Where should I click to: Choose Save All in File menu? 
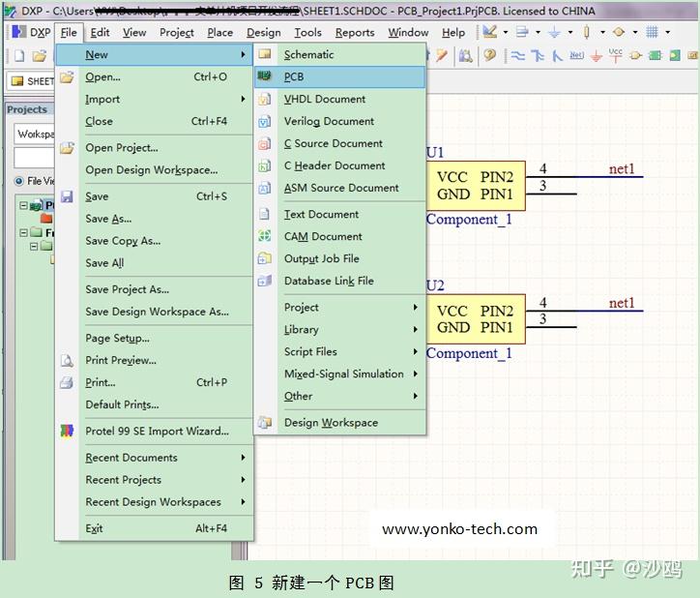click(155, 263)
